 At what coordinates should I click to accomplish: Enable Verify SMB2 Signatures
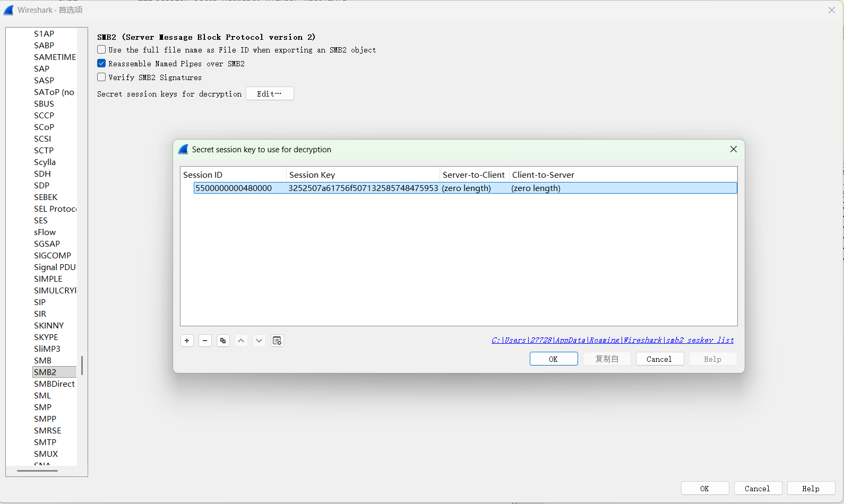pyautogui.click(x=101, y=77)
